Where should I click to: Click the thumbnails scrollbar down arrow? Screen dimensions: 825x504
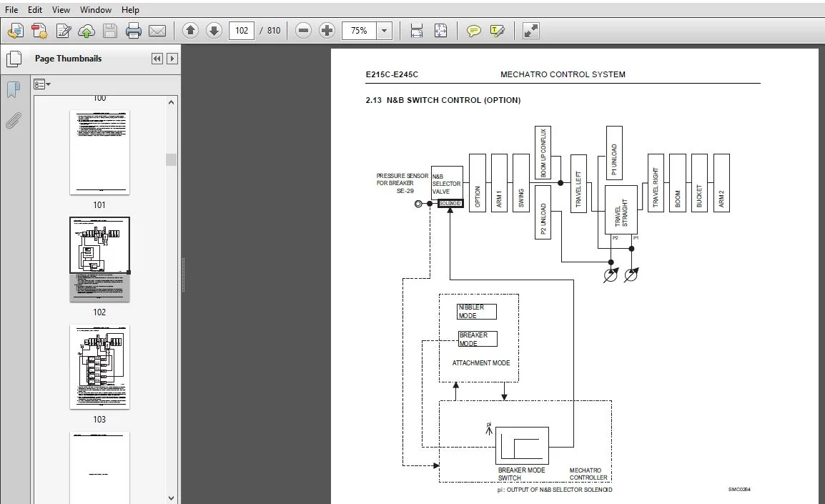[x=171, y=497]
